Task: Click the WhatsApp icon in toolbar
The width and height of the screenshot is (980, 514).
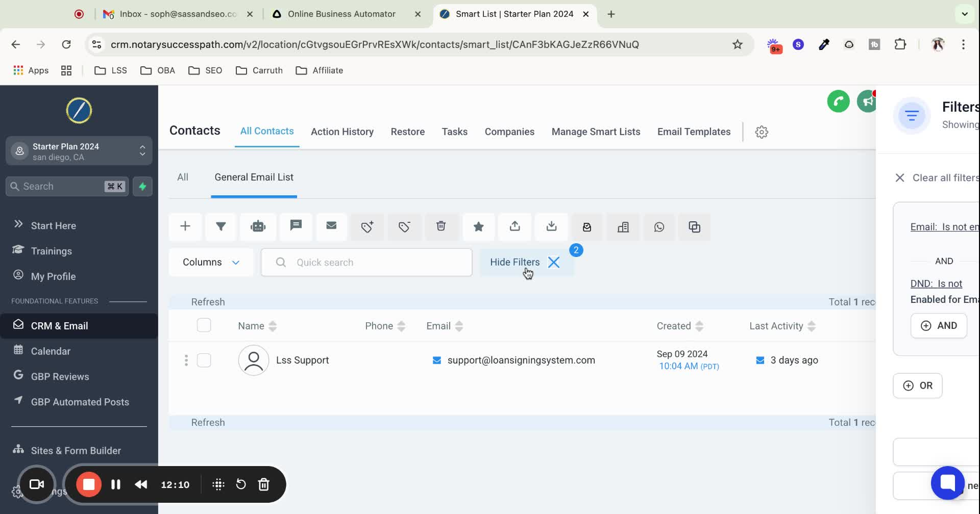Action: (x=659, y=226)
